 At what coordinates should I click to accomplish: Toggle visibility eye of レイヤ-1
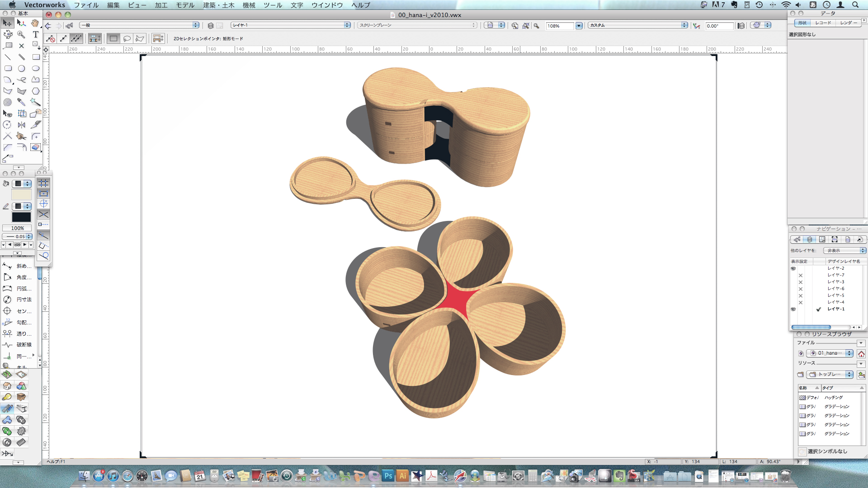tap(793, 309)
